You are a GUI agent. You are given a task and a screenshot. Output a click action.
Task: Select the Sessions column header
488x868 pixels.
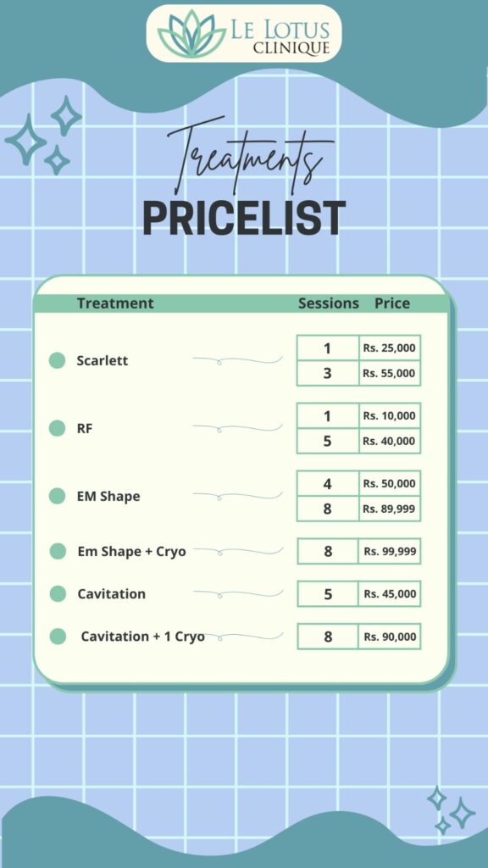(329, 303)
